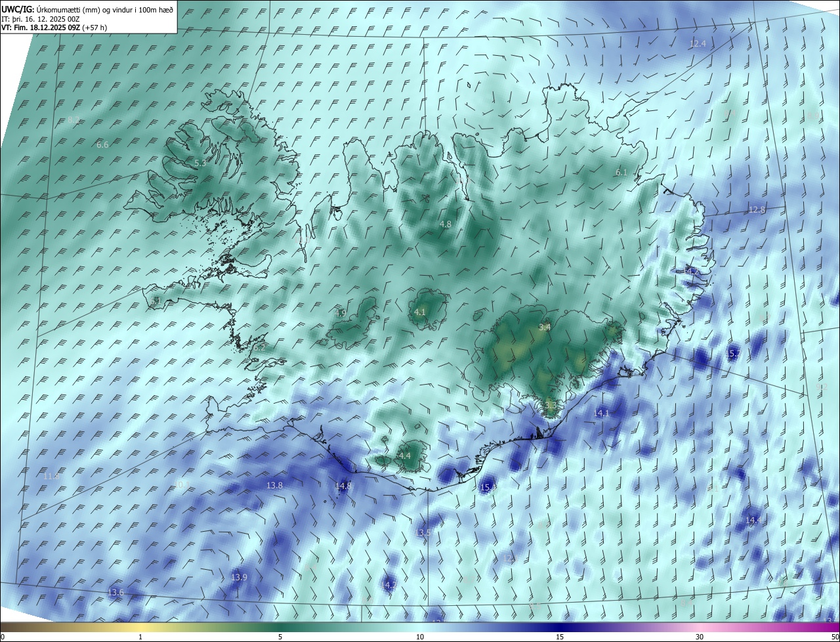Click the colorbar tick label "1"
Viewport: 840px width, 642px height.
[x=140, y=637]
